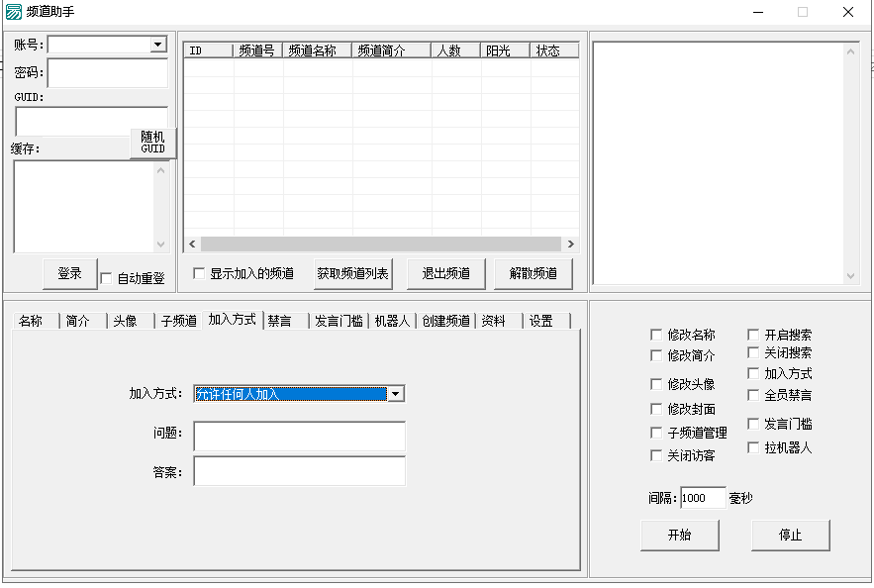This screenshot has width=874, height=588.
Task: Select the 发言门槛 tab
Action: 339,321
